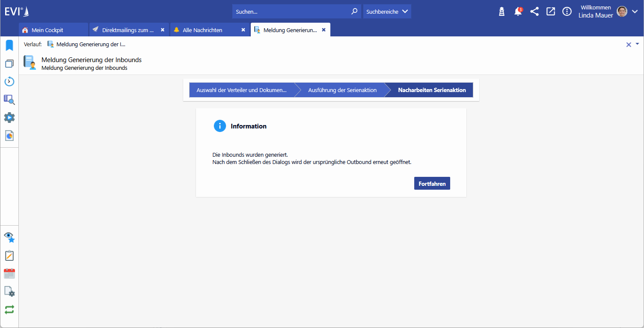Switch to the Alle Nachrichten tab

(x=202, y=30)
